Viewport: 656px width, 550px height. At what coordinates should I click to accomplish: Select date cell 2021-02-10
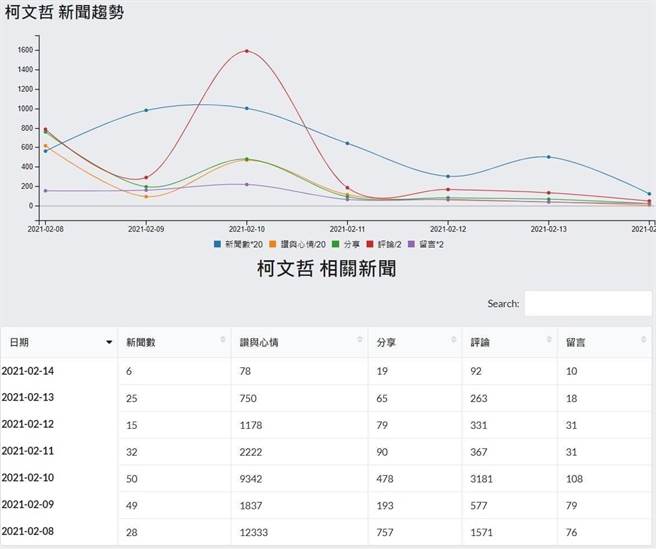(x=28, y=478)
